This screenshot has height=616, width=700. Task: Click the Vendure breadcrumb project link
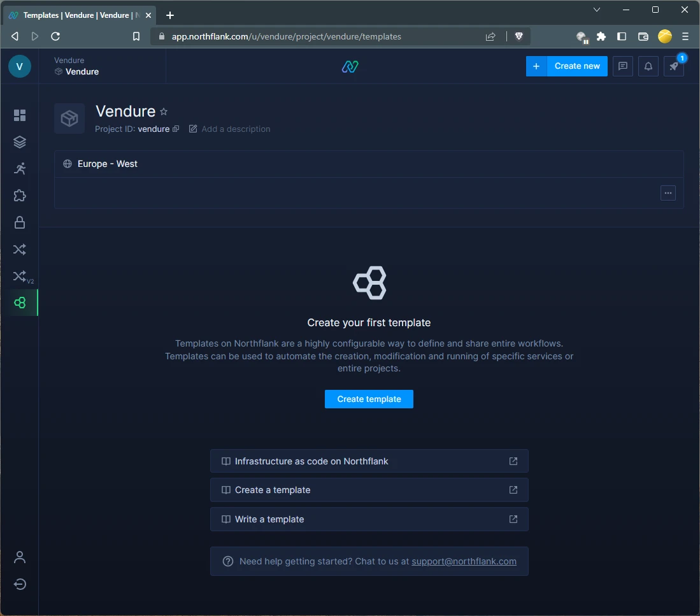tap(82, 71)
